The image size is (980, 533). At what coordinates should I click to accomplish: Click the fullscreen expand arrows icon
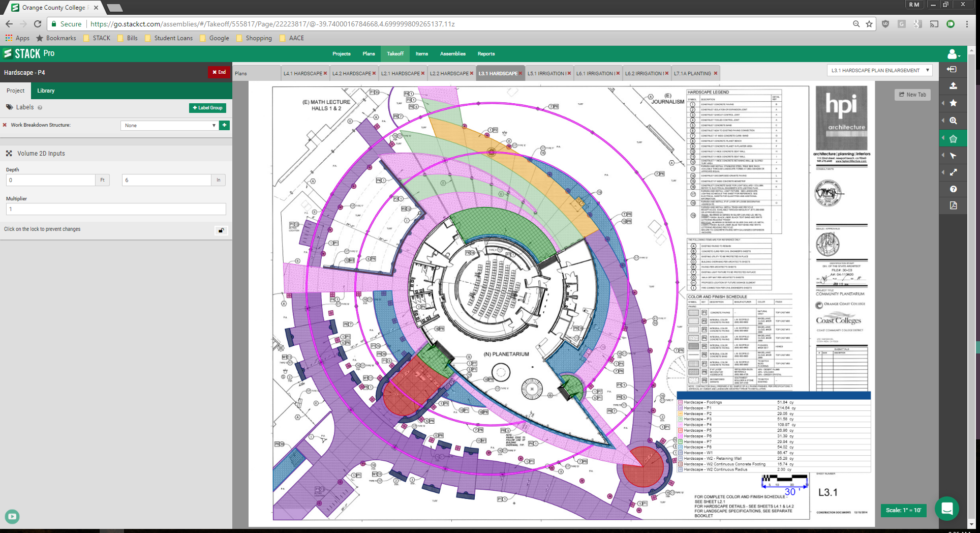(953, 172)
